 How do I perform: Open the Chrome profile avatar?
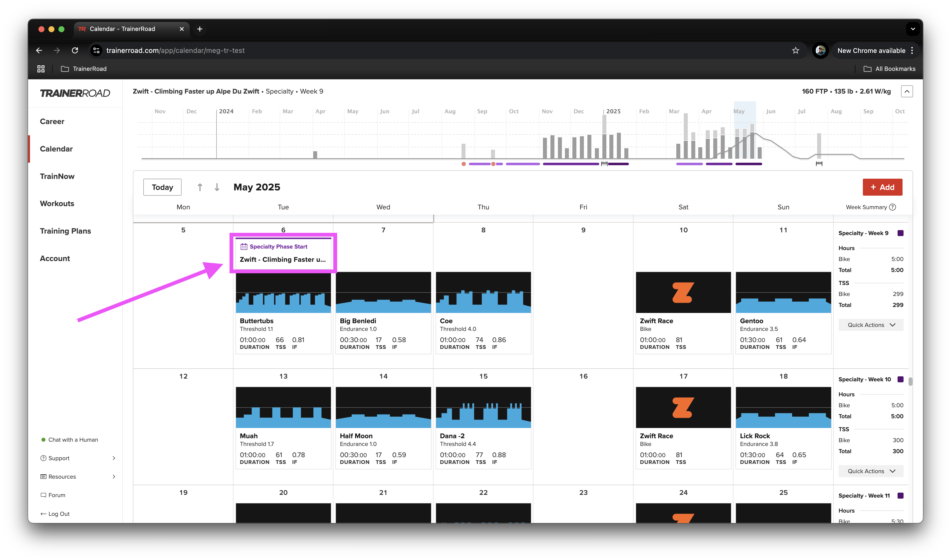click(x=820, y=51)
